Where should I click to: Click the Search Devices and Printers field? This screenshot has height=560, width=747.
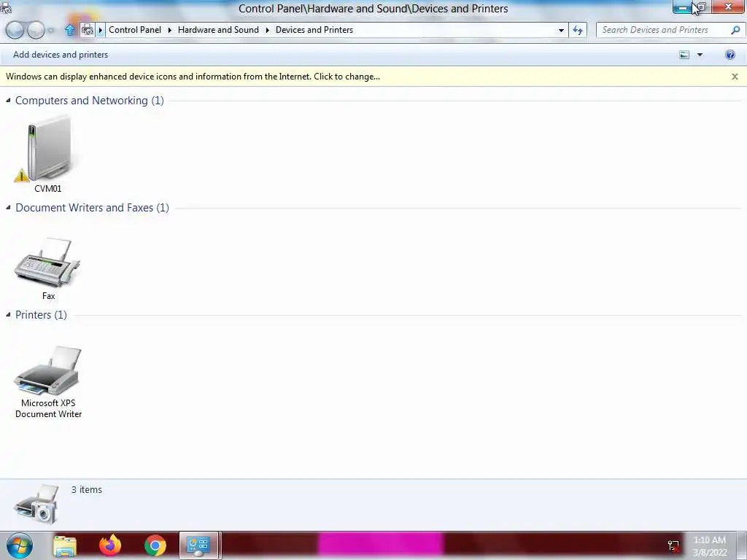tap(663, 30)
